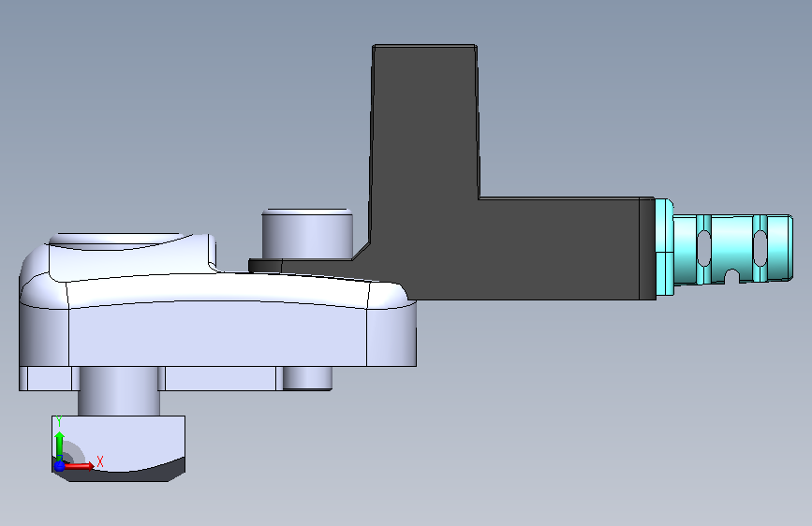Pick the cylindrical stem under the housing
The image size is (812, 526).
point(119,391)
